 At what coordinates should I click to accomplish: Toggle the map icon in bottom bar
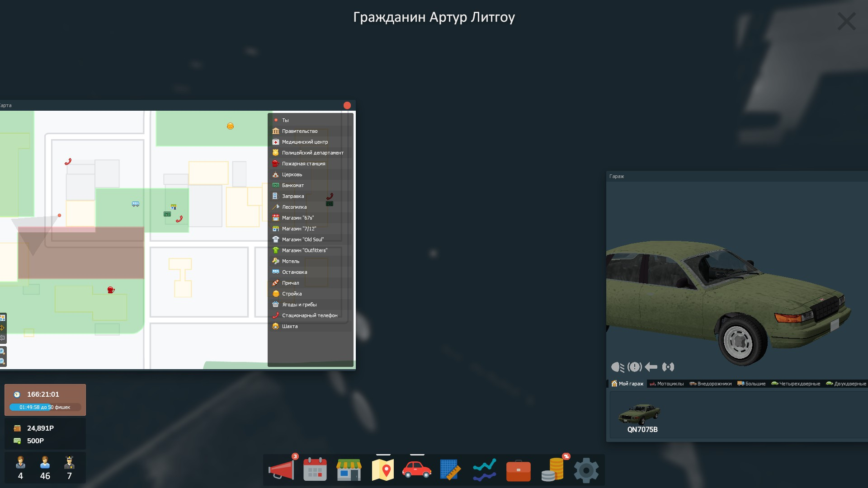383,470
